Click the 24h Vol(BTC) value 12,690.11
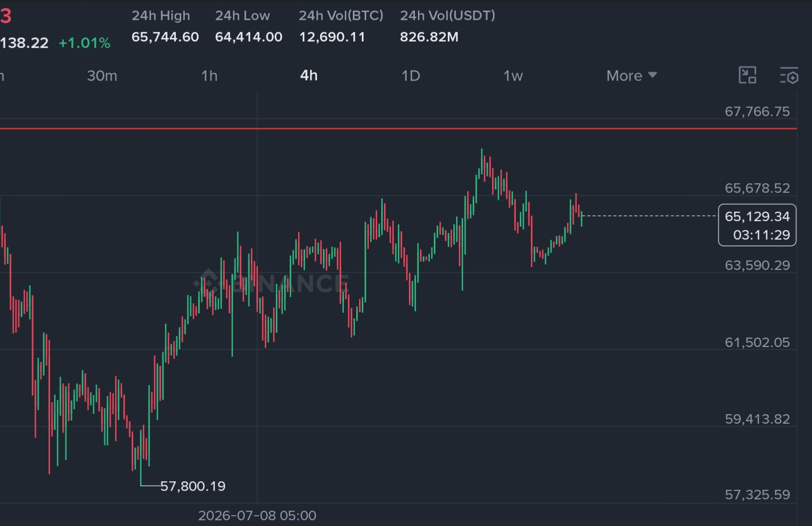This screenshot has width=812, height=526. (332, 37)
